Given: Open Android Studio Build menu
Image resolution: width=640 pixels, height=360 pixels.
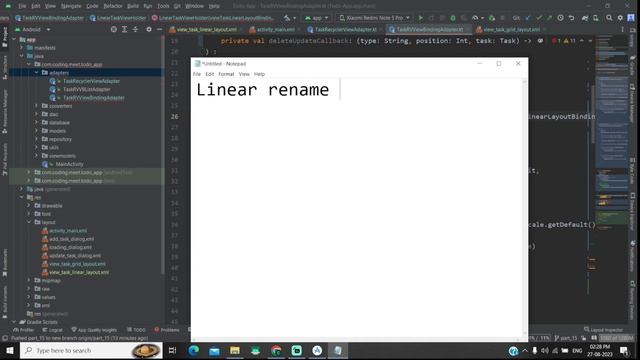Looking at the screenshot, I should coord(133,6).
